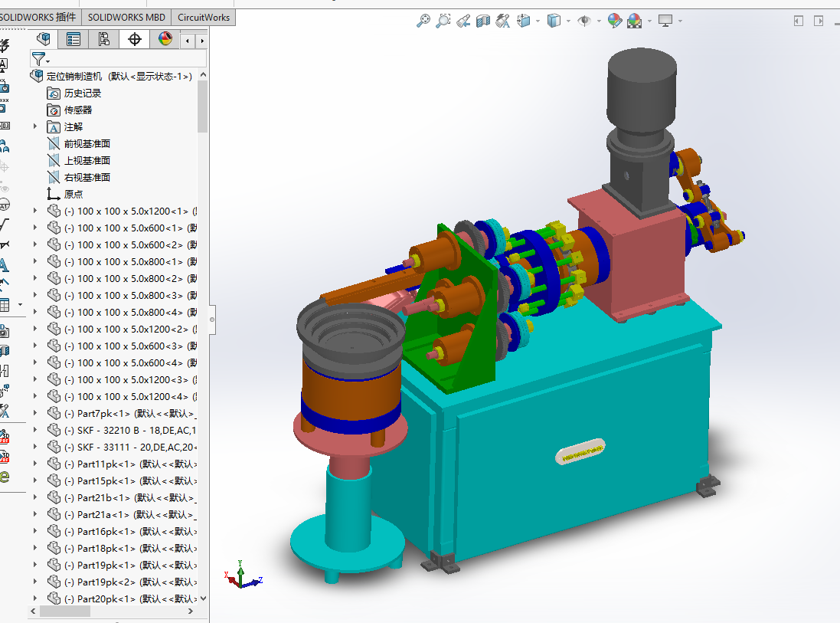
Task: Switch to FeatureManager design tree tab
Action: point(44,38)
